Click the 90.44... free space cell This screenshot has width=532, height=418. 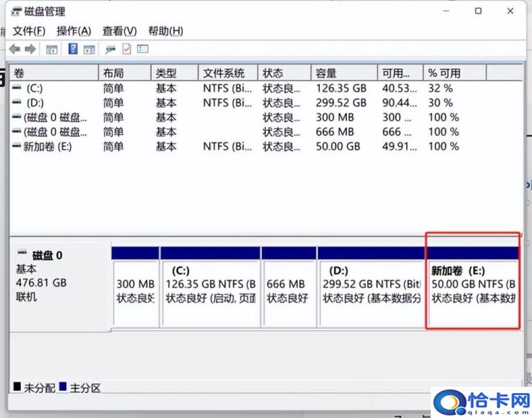click(x=399, y=103)
